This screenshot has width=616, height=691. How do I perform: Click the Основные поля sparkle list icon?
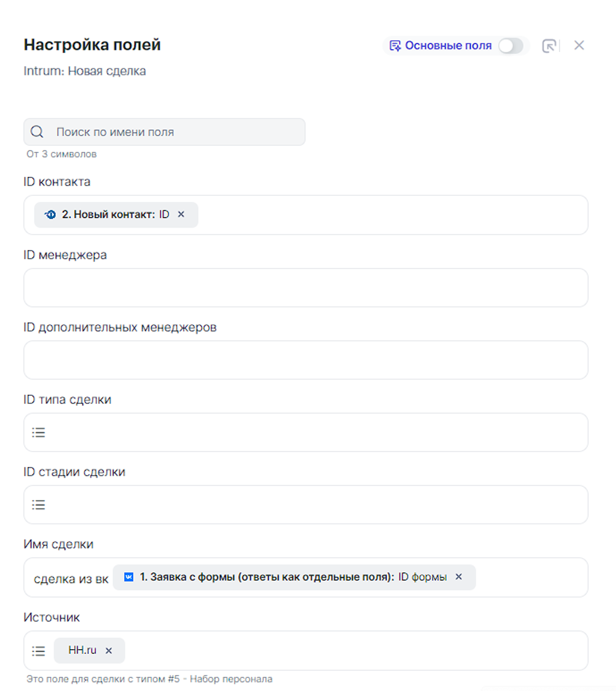click(395, 46)
